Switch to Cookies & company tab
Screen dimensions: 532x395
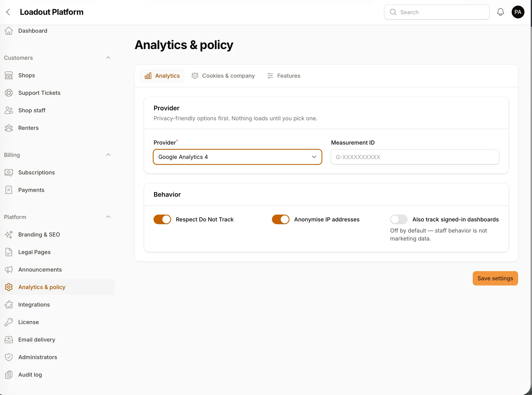pos(223,76)
